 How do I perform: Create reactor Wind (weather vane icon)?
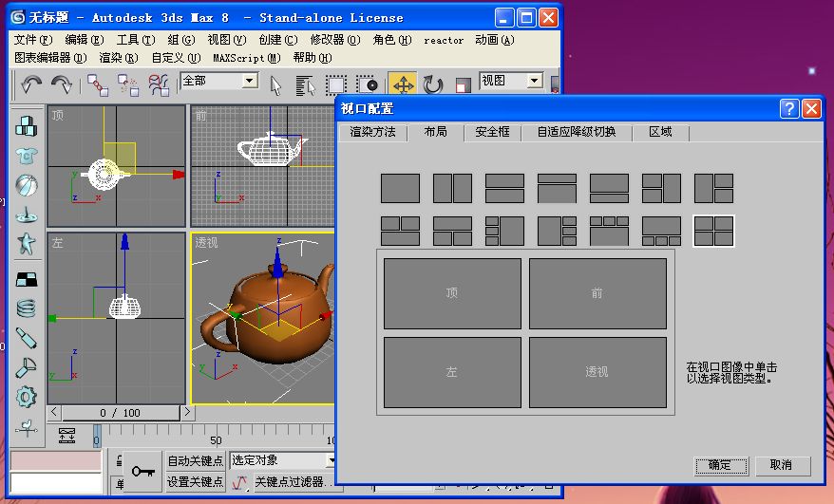26,427
